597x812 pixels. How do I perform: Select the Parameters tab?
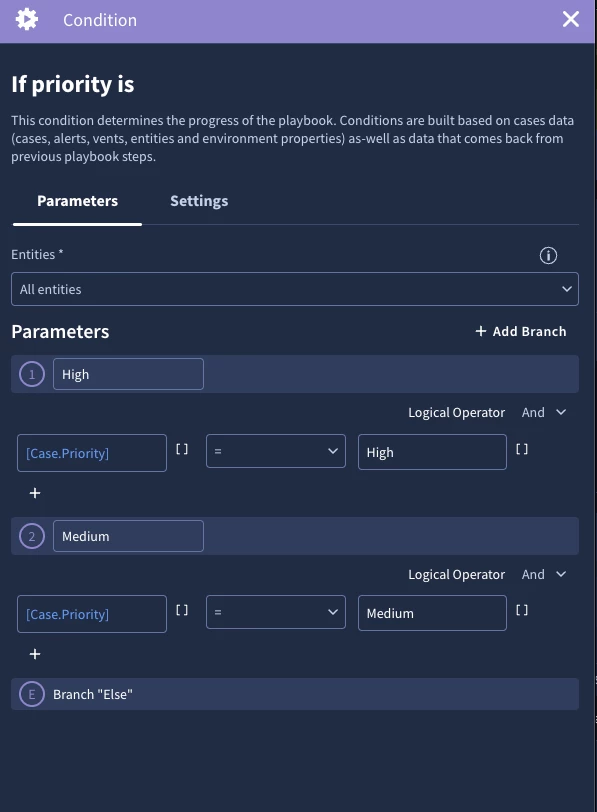pos(78,201)
